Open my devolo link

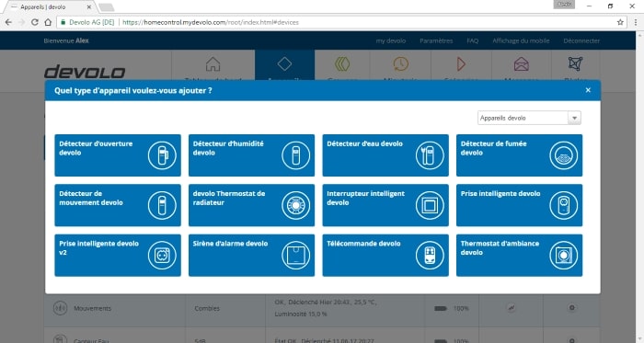point(391,40)
